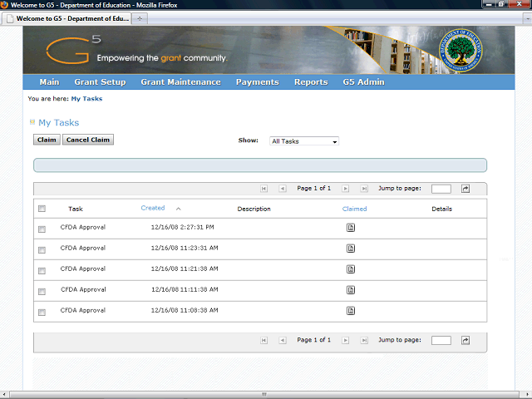Select the checkbox for the 2:27:31 PM task

[42, 229]
